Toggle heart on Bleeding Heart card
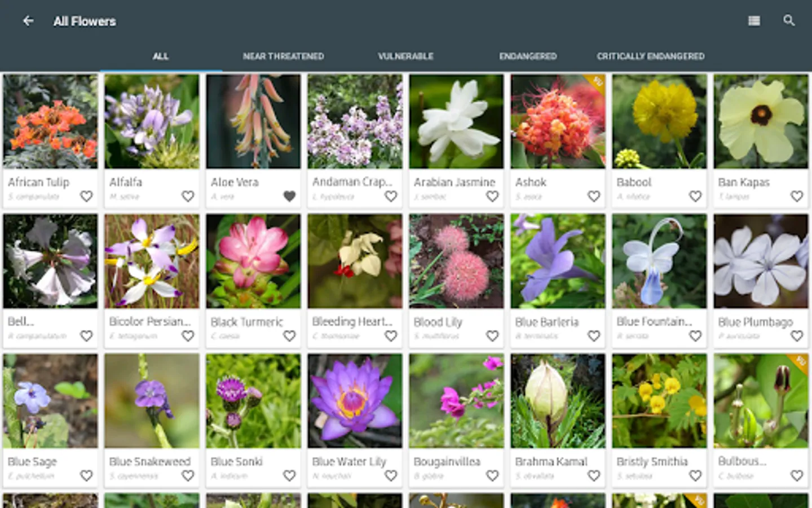 (x=391, y=336)
